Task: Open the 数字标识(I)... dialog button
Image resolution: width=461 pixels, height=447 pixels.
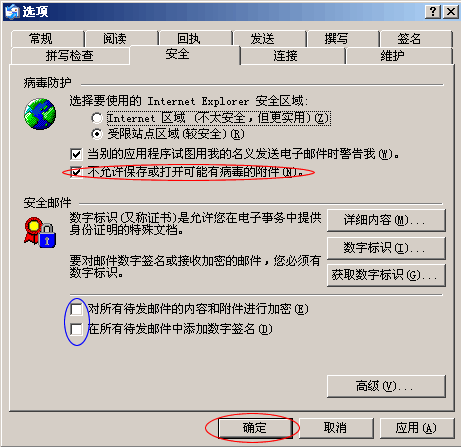Action: click(x=386, y=248)
